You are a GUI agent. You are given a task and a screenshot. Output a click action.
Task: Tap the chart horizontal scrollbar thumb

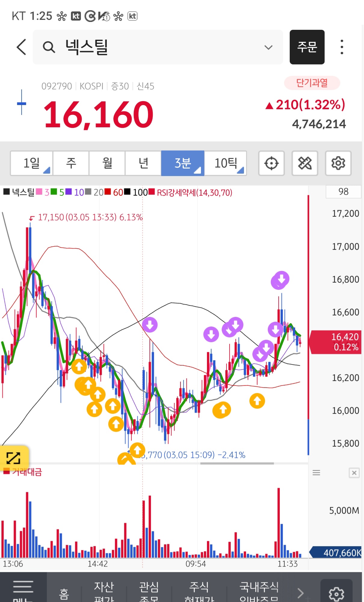click(x=237, y=463)
